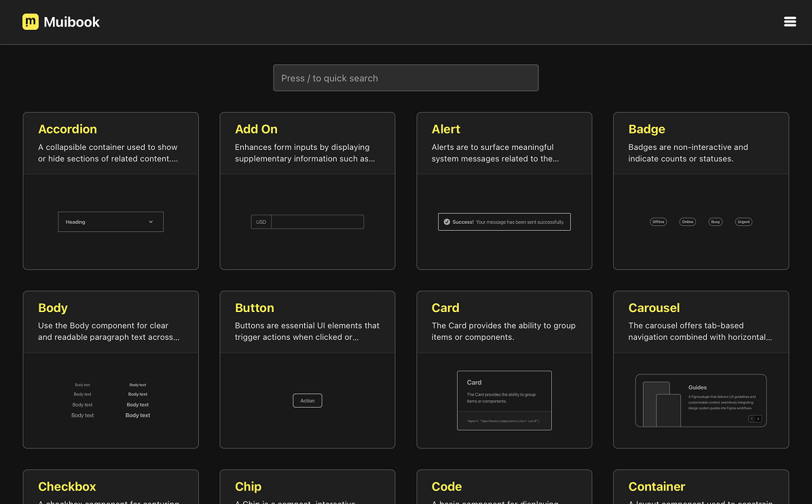
Task: Click the Offline badge in preview
Action: tap(658, 222)
